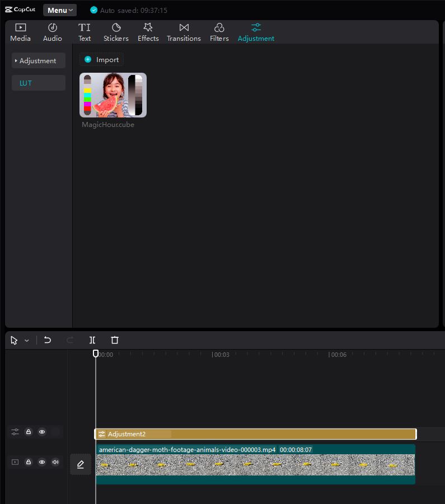Open the Transitions panel
The height and width of the screenshot is (504, 445).
click(x=184, y=32)
